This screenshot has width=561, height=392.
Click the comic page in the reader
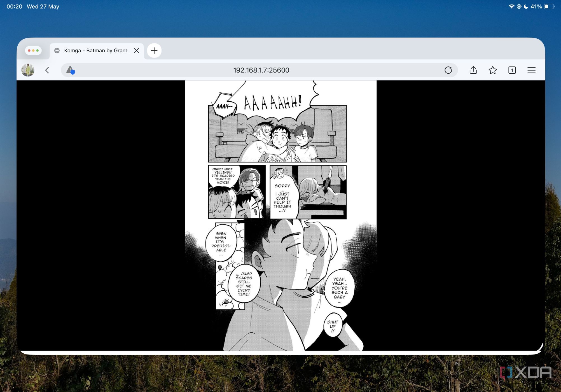tap(281, 215)
